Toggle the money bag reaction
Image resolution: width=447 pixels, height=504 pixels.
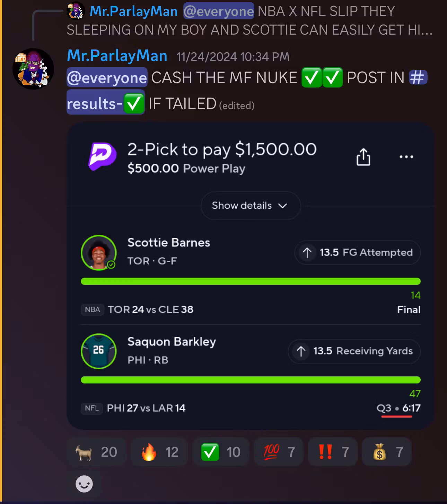[387, 452]
